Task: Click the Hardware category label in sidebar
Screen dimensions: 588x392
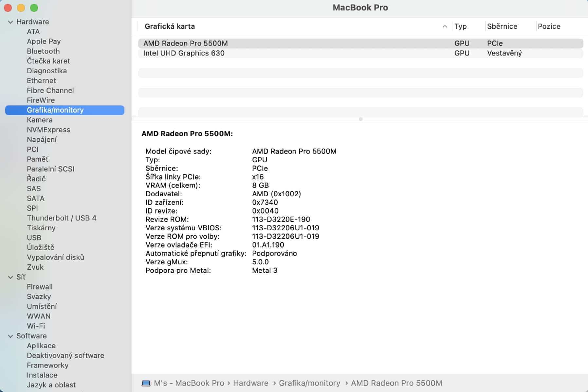Action: click(x=33, y=22)
